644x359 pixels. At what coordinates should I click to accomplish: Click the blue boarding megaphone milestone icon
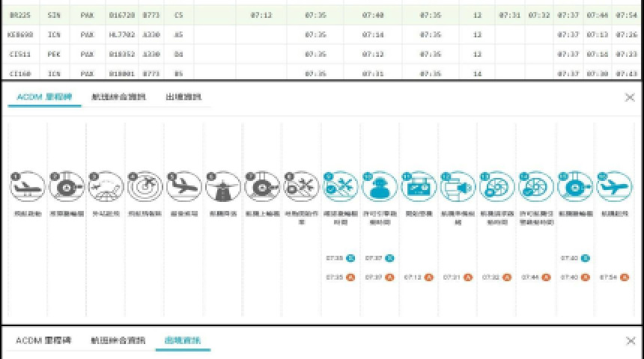[x=458, y=186]
